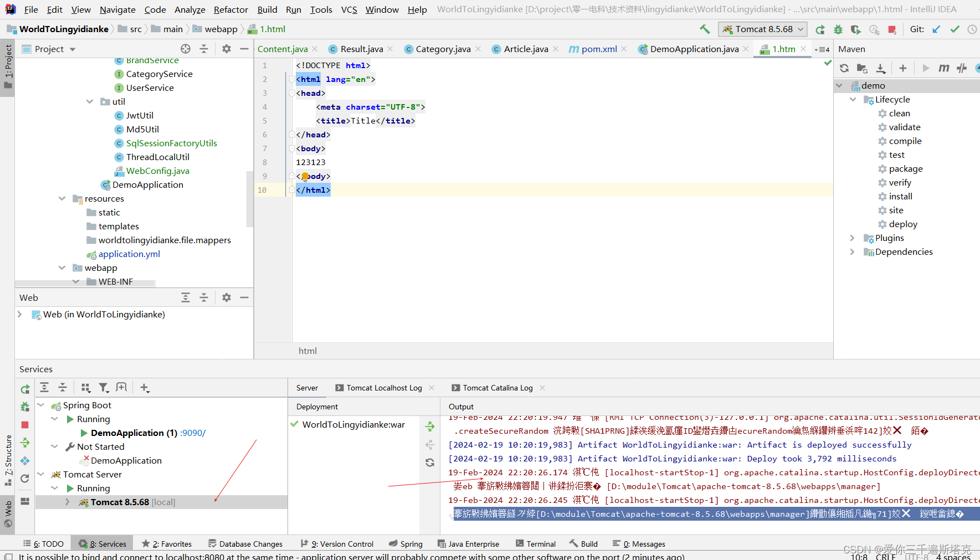Run the clean Maven lifecycle goal
980x560 pixels.
coord(899,113)
